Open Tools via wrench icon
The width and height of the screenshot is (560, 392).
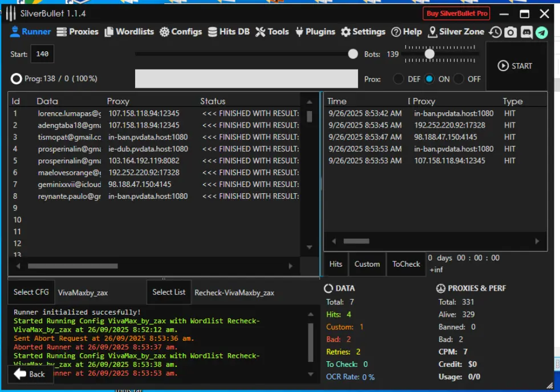click(x=261, y=32)
